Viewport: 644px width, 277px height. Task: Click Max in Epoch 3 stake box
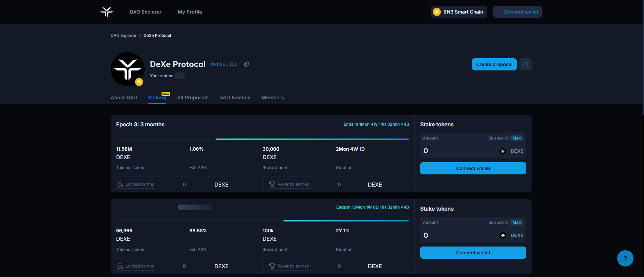pyautogui.click(x=517, y=138)
